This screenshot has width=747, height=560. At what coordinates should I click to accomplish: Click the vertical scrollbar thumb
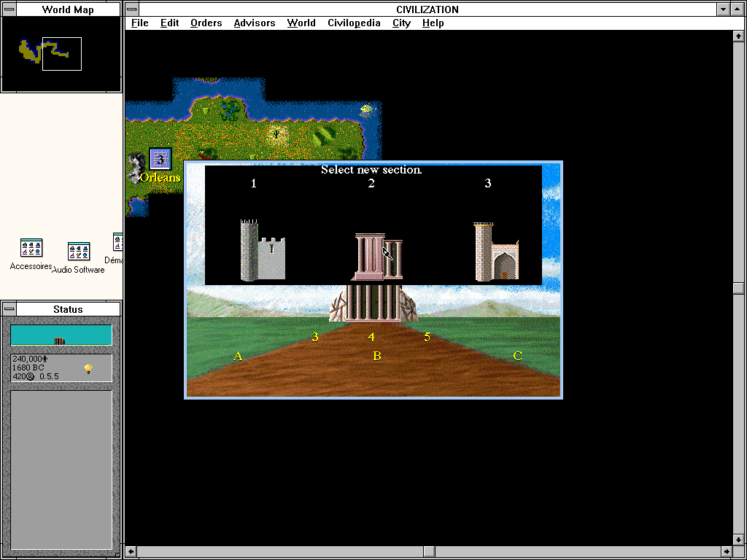pos(738,288)
